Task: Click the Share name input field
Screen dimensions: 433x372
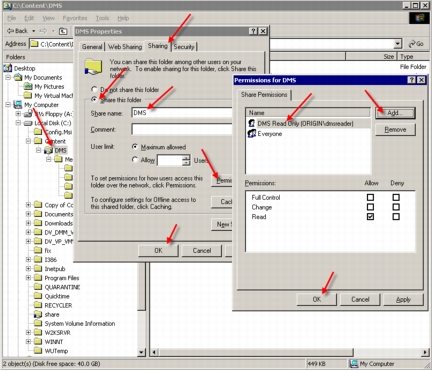Action: [x=182, y=113]
